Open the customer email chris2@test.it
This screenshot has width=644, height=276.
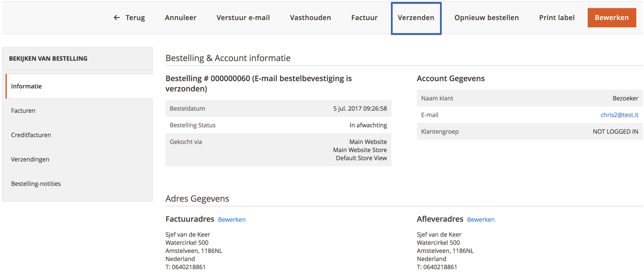619,115
